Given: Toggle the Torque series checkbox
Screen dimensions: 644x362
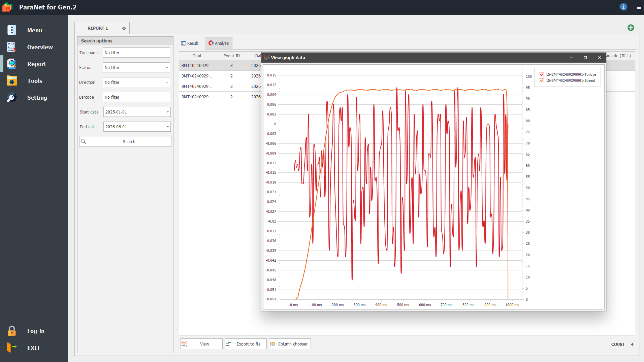Looking at the screenshot, I should click(542, 74).
